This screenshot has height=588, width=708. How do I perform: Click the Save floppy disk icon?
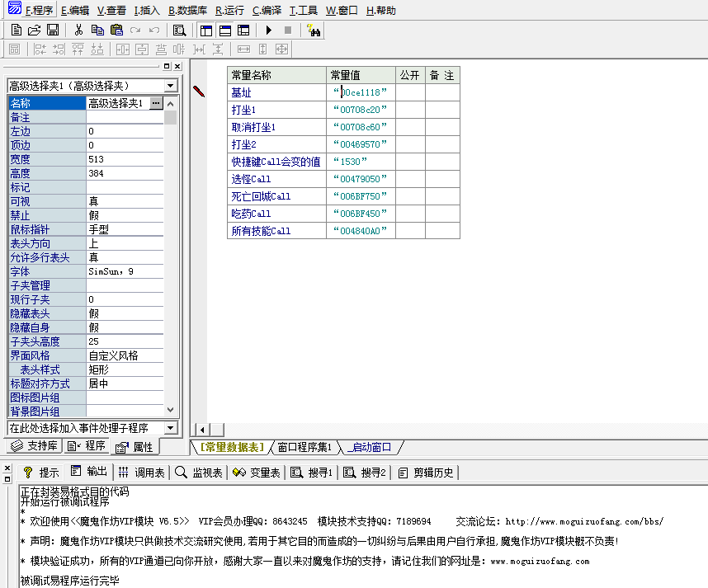point(53,31)
